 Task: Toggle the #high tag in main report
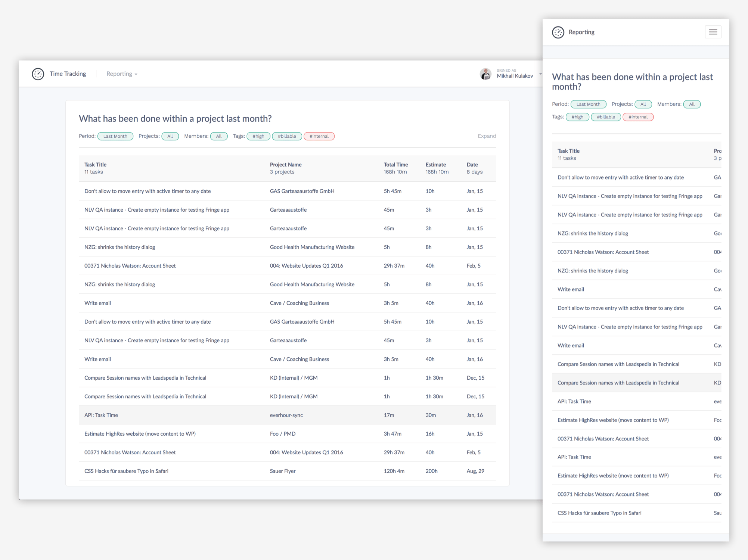pyautogui.click(x=258, y=136)
